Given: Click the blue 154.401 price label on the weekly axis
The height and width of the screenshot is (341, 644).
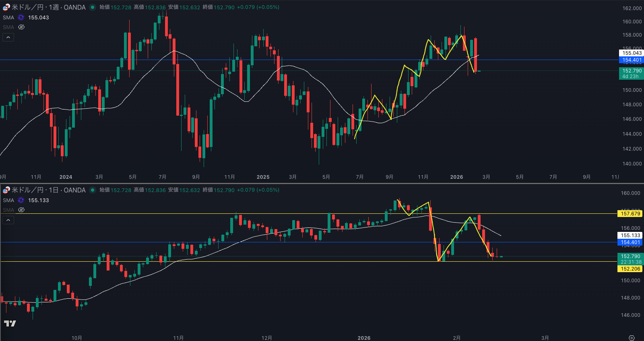Looking at the screenshot, I should click(x=632, y=60).
